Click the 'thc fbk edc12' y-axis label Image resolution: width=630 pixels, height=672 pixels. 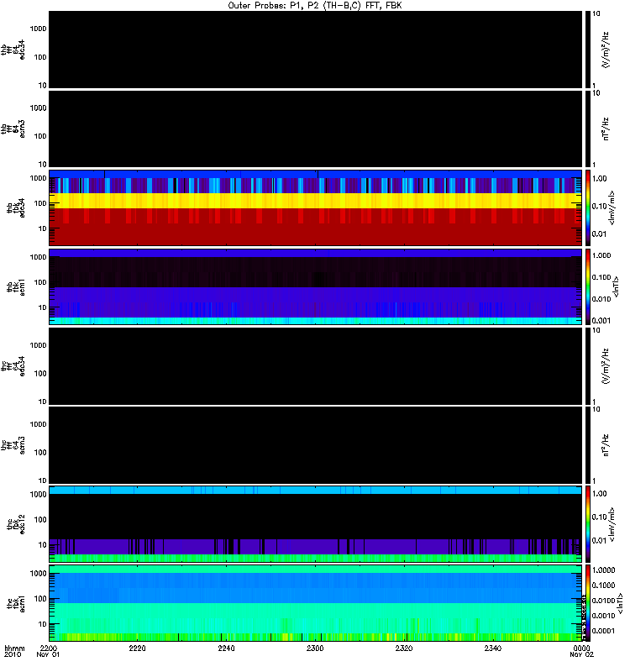click(15, 522)
